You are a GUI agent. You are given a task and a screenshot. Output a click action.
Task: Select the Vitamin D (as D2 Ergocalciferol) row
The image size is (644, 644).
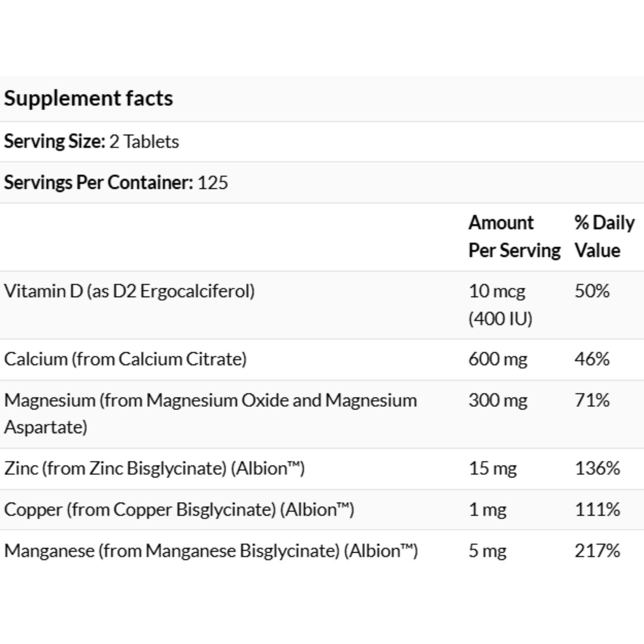pyautogui.click(x=322, y=305)
